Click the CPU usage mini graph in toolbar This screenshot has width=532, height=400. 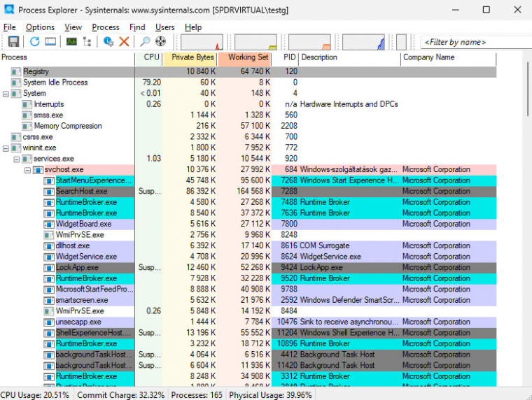point(202,42)
